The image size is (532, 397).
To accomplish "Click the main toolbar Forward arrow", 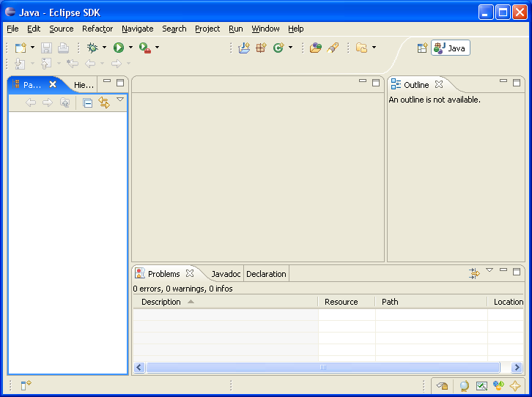I will [117, 64].
